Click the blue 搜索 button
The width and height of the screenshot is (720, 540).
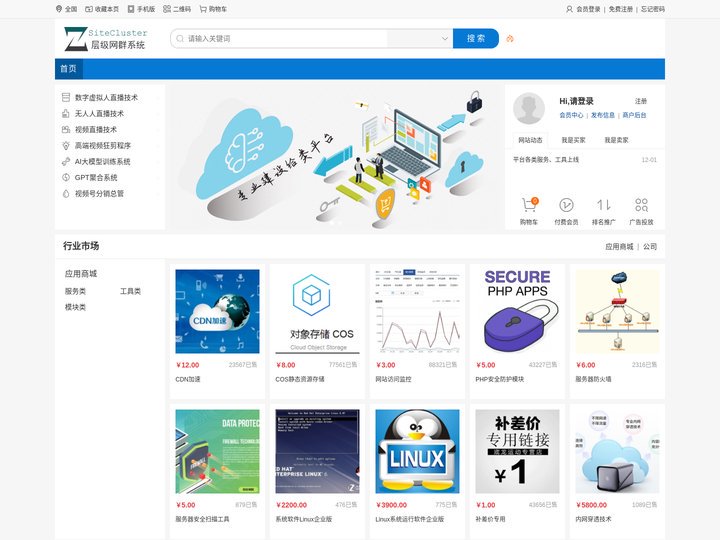point(476,39)
